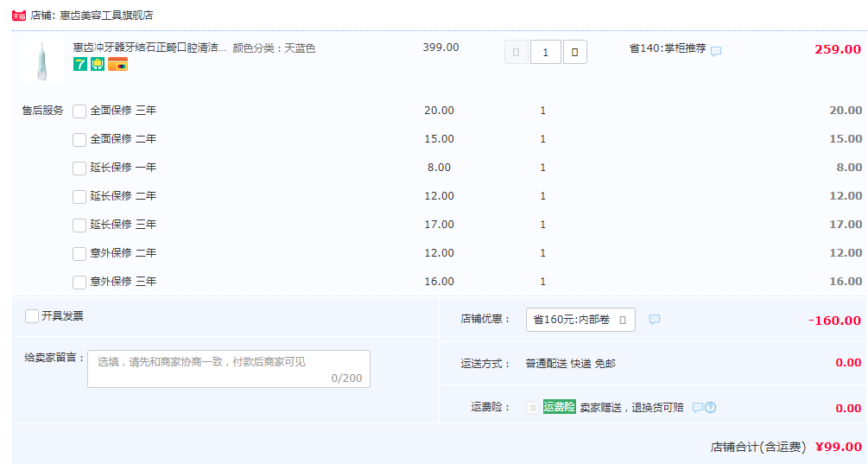868x464 pixels.
Task: Click the 399.00 original price
Action: click(440, 48)
